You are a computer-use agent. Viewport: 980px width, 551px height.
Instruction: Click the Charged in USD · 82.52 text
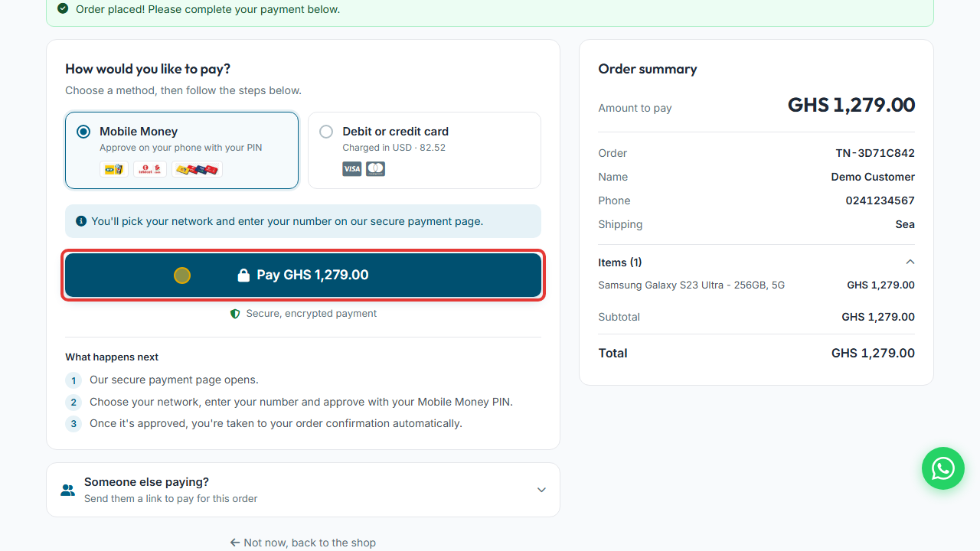click(394, 148)
